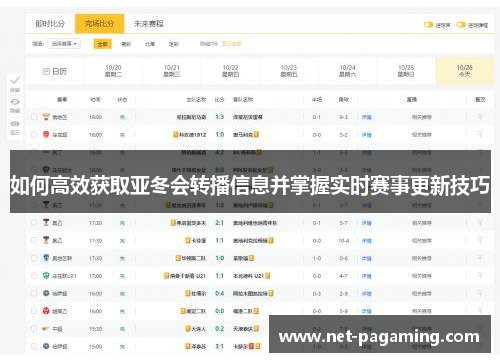Tick checkbox of the 15:30 match

[34, 329]
